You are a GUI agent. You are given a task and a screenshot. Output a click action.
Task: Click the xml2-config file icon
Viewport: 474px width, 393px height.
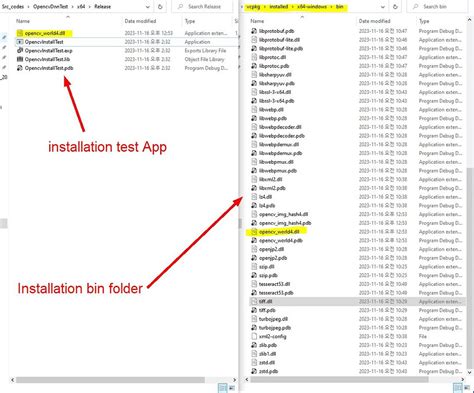tap(254, 336)
